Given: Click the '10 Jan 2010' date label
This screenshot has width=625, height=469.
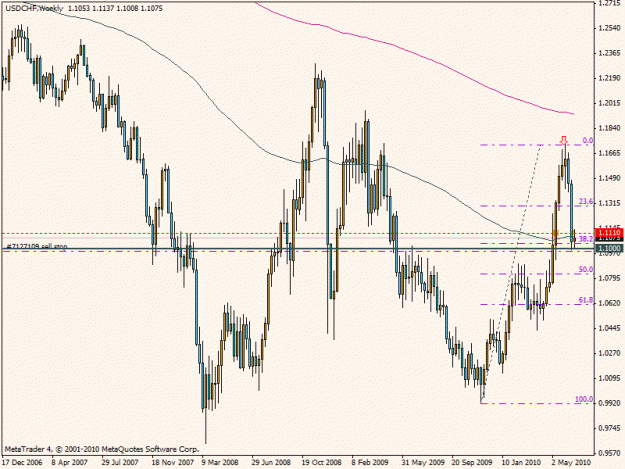Looking at the screenshot, I should (521, 462).
